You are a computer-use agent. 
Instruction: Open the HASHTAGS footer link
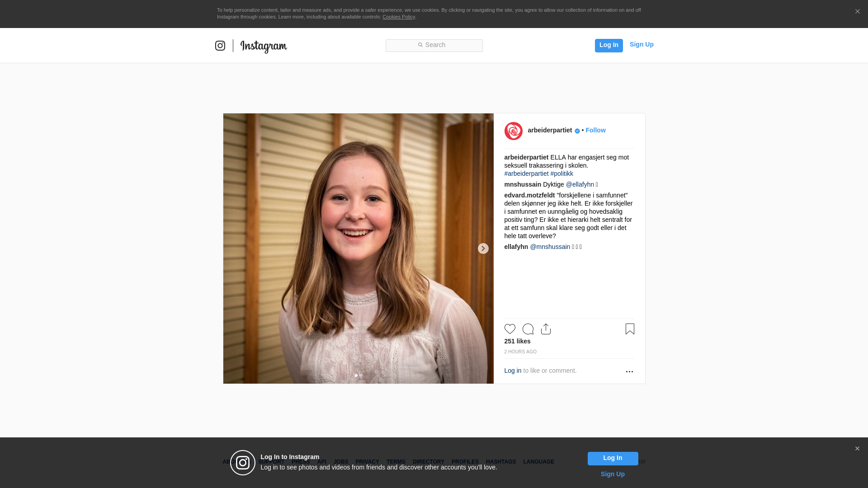pyautogui.click(x=501, y=462)
